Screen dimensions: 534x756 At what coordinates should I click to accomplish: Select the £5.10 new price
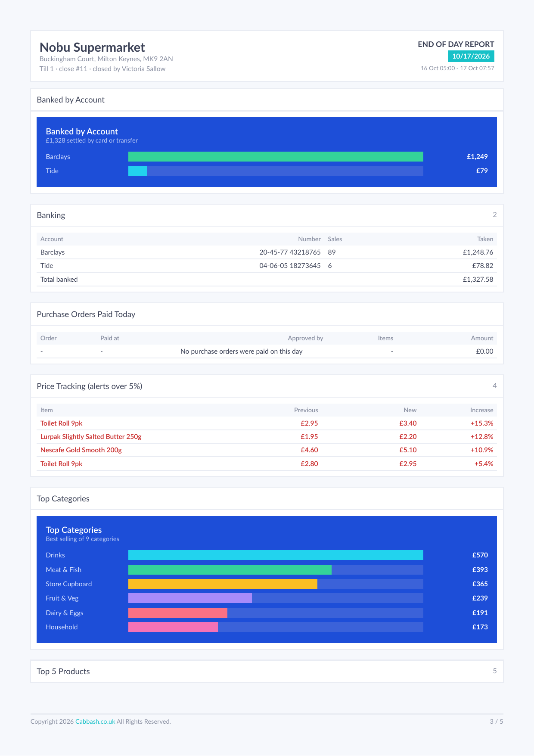[408, 450]
